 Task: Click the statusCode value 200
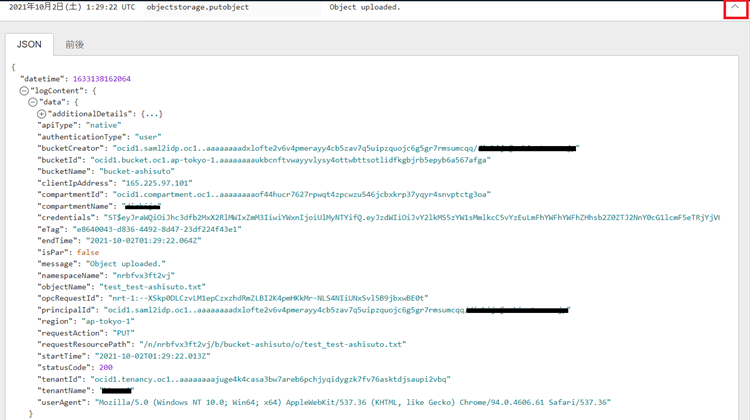coord(106,367)
